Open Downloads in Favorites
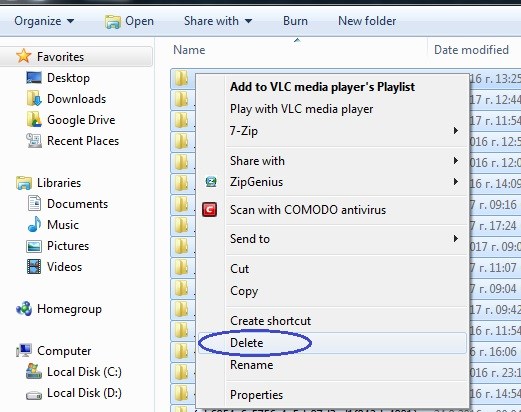This screenshot has height=412, width=521. click(76, 99)
